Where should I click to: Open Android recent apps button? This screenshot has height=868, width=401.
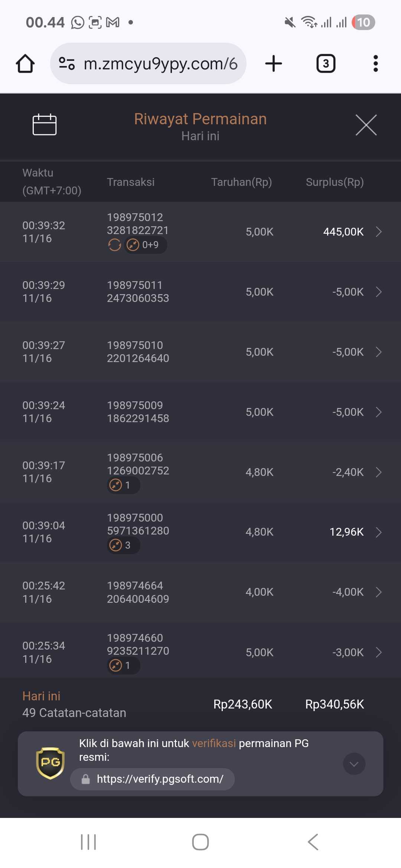88,842
